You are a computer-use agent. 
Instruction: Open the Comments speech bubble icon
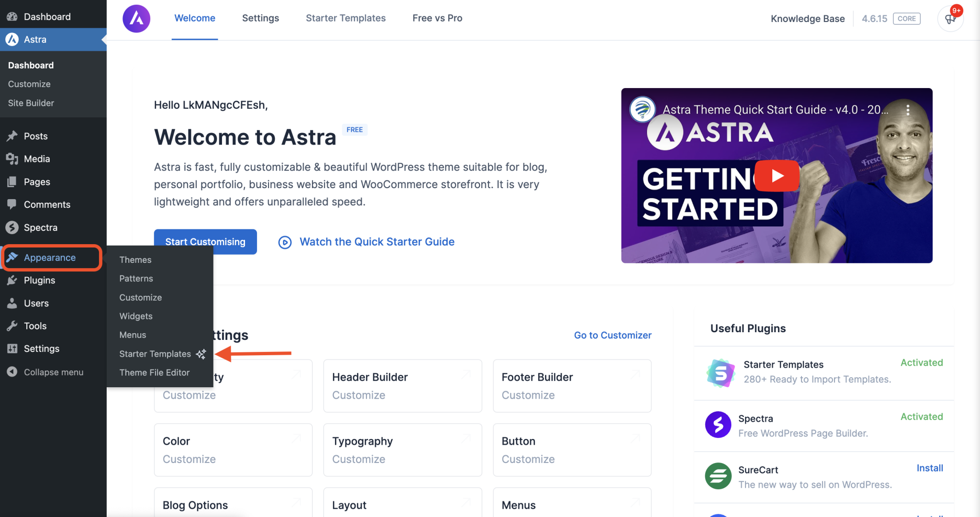13,204
